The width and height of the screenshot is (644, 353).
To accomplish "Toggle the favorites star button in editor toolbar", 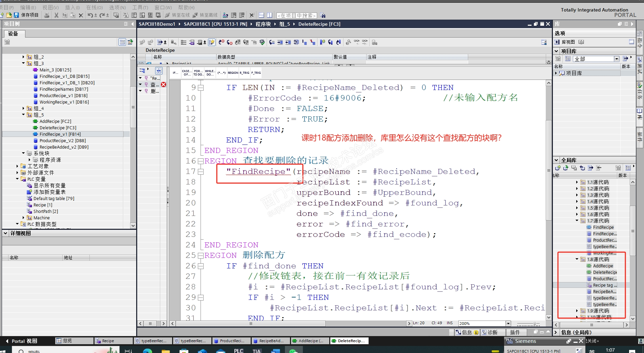I will pyautogui.click(x=211, y=42).
